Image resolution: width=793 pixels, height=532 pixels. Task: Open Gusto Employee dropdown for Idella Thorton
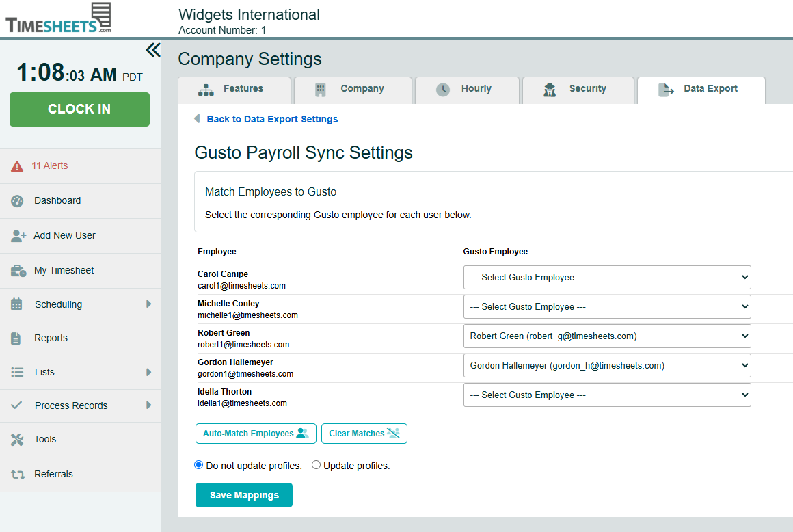click(607, 395)
